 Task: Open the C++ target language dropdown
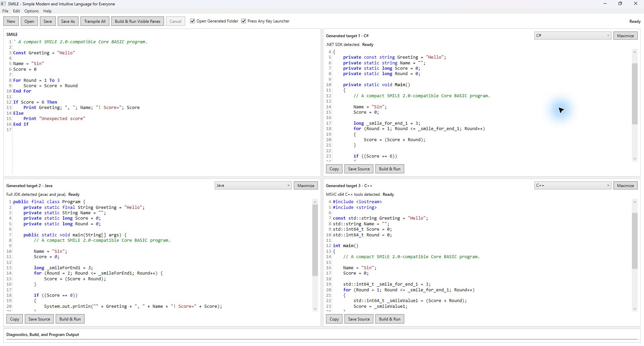(573, 185)
